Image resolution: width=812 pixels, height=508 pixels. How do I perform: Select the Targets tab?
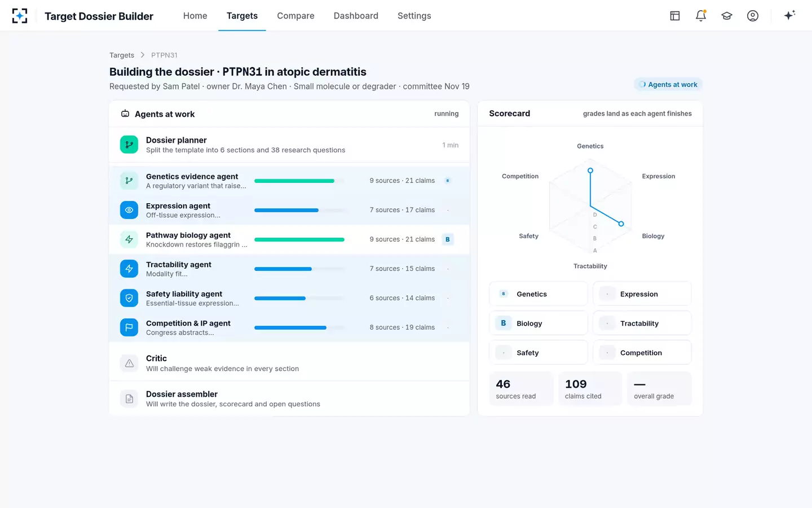point(242,16)
